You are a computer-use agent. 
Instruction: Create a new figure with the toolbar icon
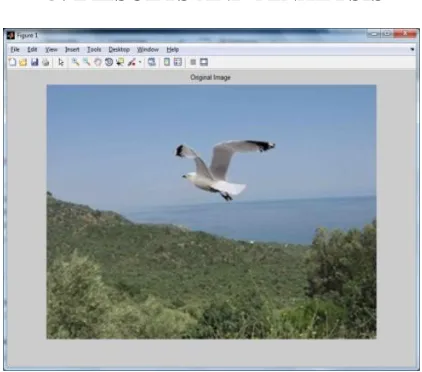pos(12,62)
